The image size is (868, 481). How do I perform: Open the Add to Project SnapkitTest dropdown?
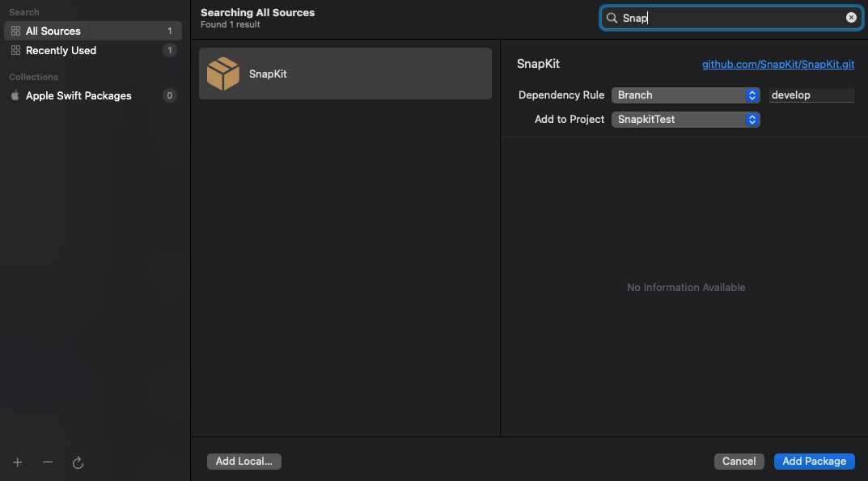tap(685, 120)
